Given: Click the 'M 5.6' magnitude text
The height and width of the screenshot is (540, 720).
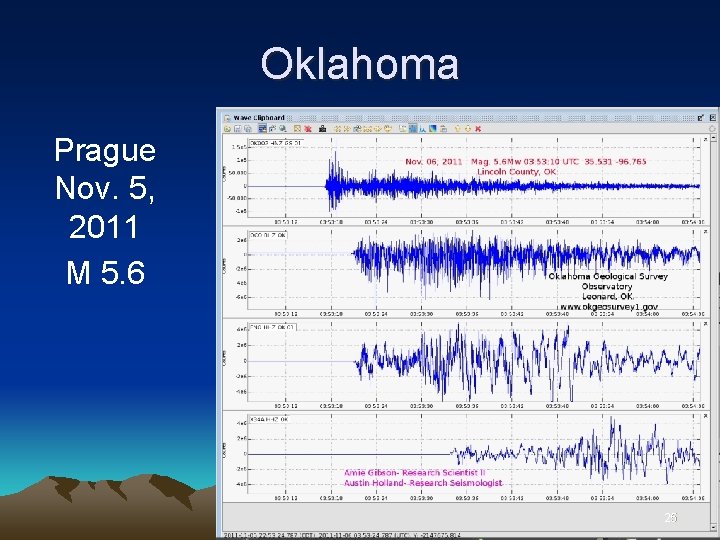Looking at the screenshot, I should (106, 272).
